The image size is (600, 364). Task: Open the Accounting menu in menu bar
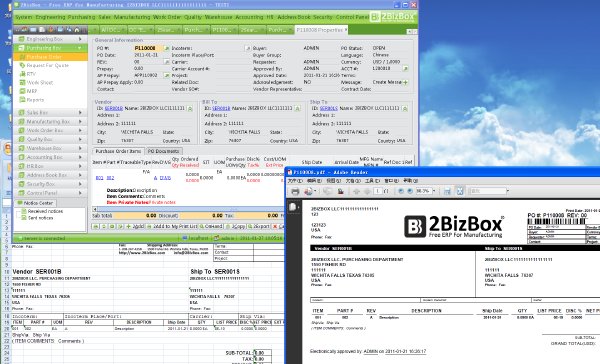point(249,17)
